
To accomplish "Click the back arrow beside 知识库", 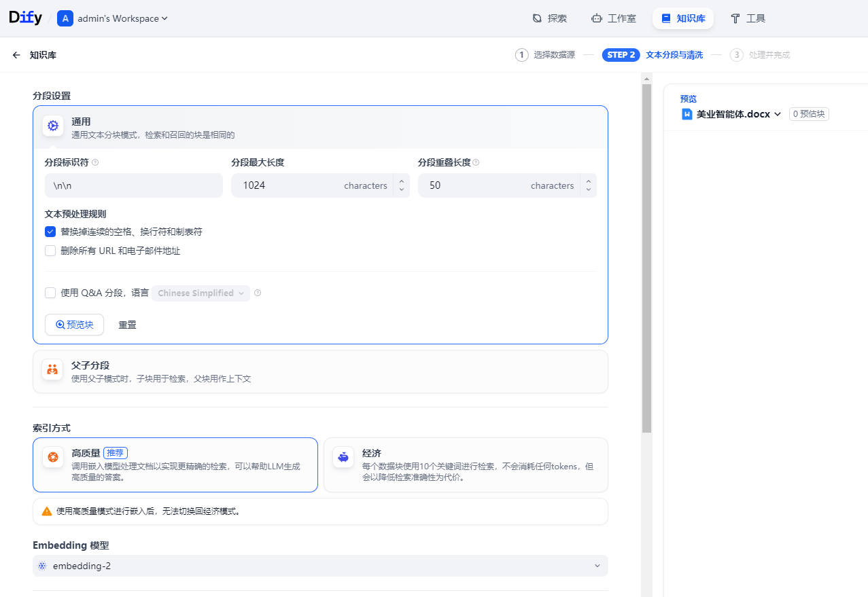I will click(x=16, y=55).
